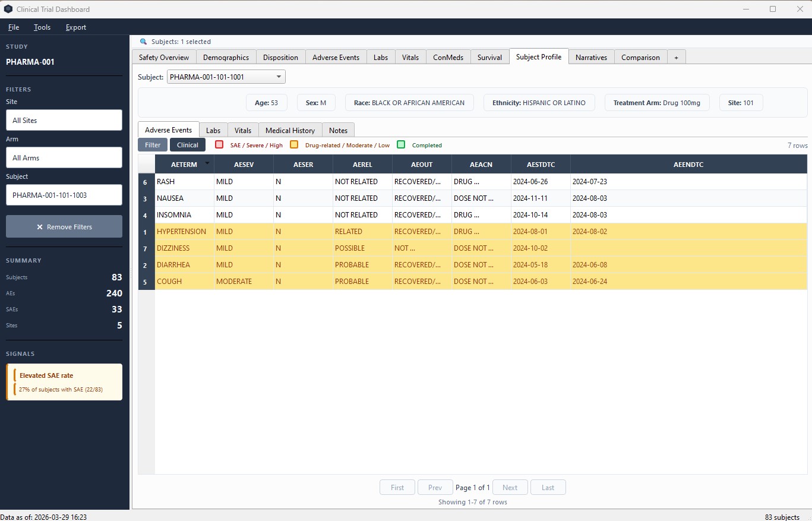The image size is (812, 521).
Task: Open the Tools menu
Action: (x=42, y=27)
